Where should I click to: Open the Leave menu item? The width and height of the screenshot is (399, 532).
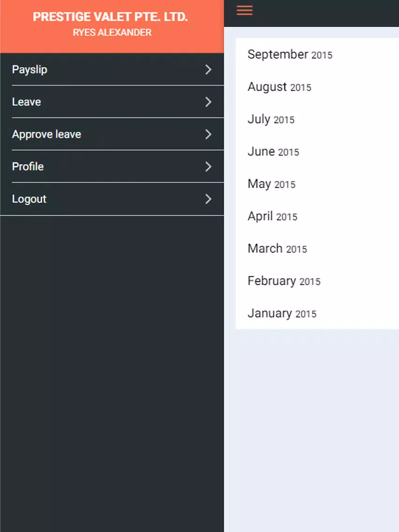(x=112, y=102)
